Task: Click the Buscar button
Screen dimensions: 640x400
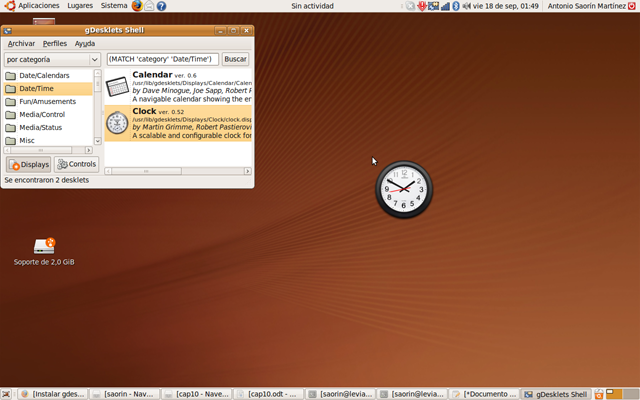Action: (235, 60)
